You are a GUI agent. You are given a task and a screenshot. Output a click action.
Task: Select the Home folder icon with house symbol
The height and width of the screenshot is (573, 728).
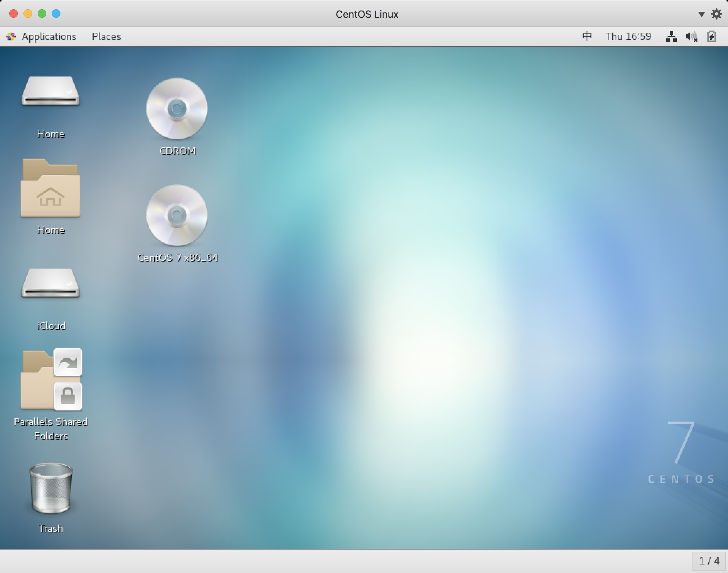pyautogui.click(x=50, y=188)
